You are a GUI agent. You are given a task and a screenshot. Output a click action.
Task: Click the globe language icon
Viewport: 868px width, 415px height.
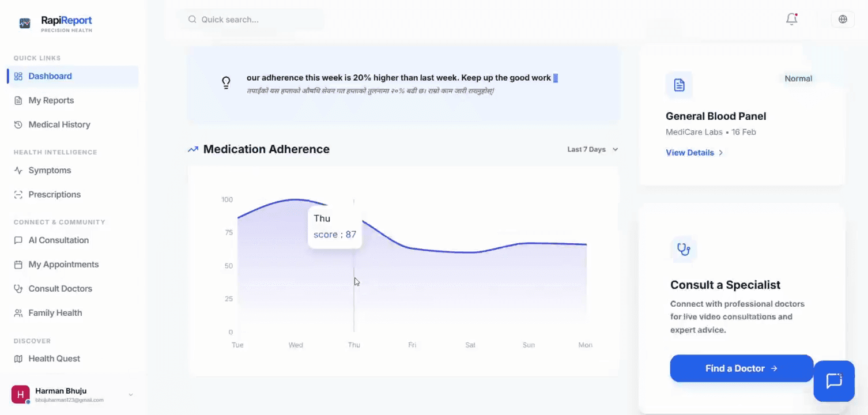click(843, 19)
